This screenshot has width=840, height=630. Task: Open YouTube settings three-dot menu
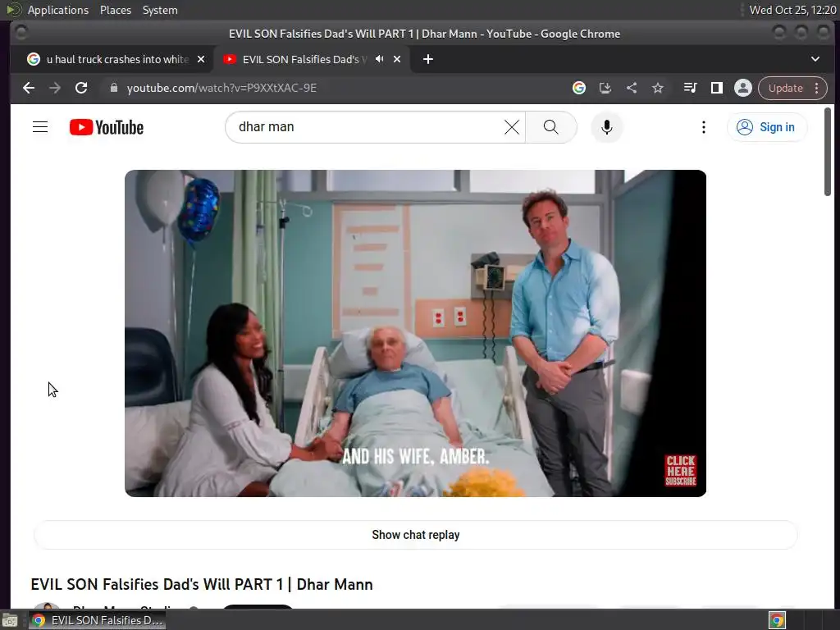pyautogui.click(x=703, y=127)
